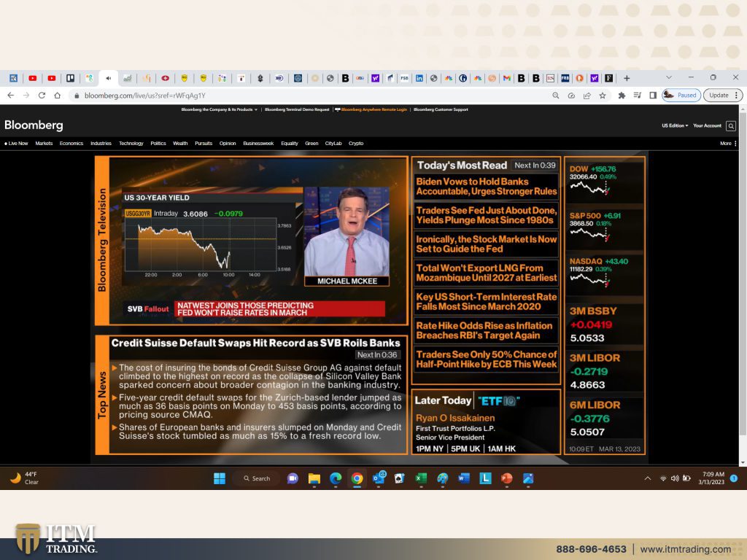Open the video chat taskbar icon

(x=293, y=478)
